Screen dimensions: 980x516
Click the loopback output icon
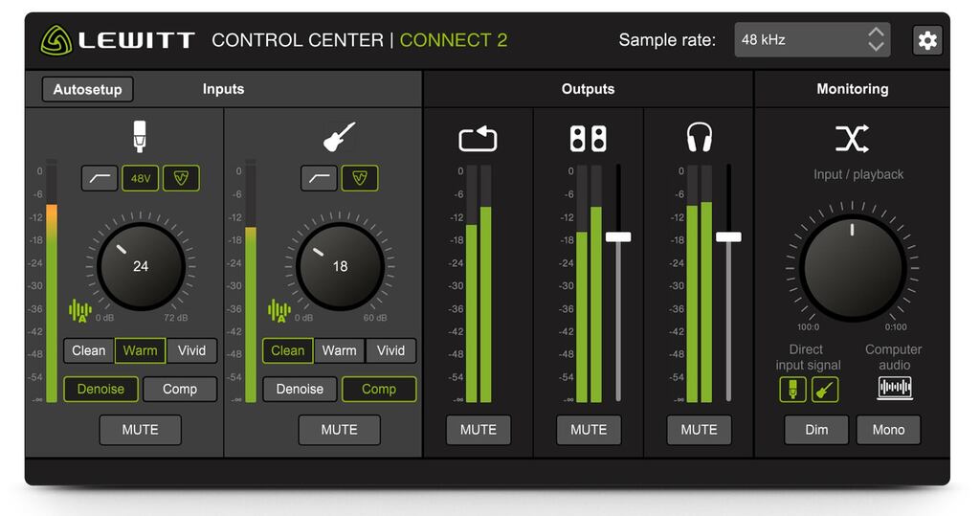click(478, 138)
